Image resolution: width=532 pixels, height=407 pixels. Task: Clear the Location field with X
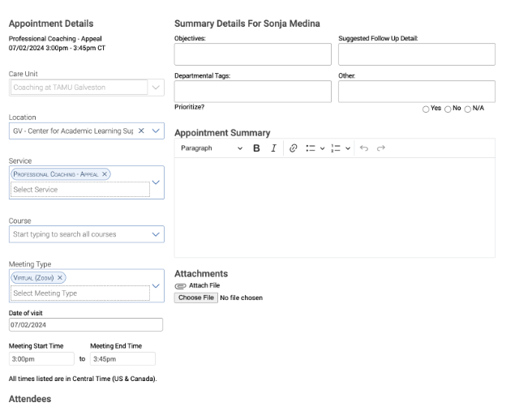click(x=141, y=131)
